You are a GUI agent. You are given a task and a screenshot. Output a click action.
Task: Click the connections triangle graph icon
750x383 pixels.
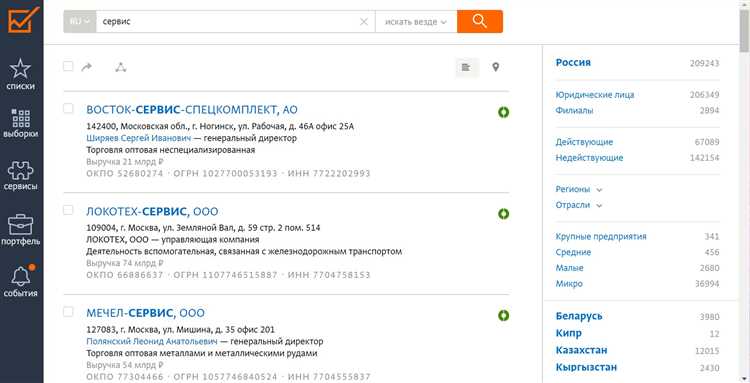coord(121,67)
